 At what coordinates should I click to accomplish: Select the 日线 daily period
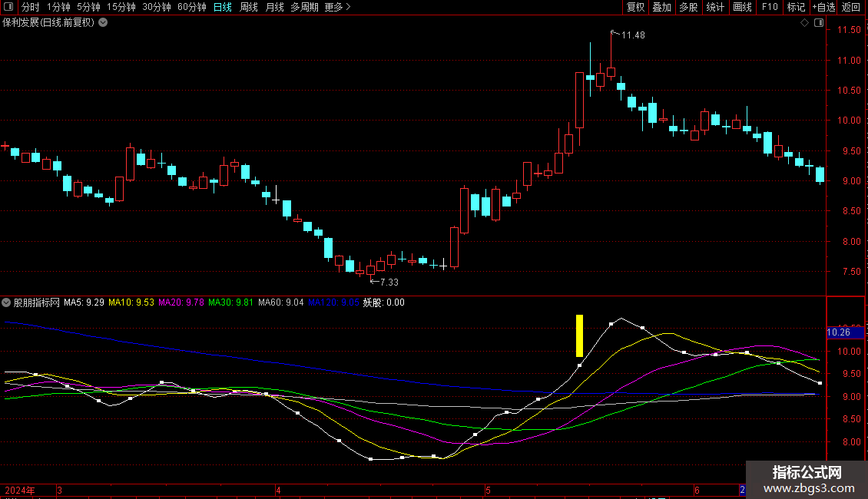pyautogui.click(x=223, y=7)
